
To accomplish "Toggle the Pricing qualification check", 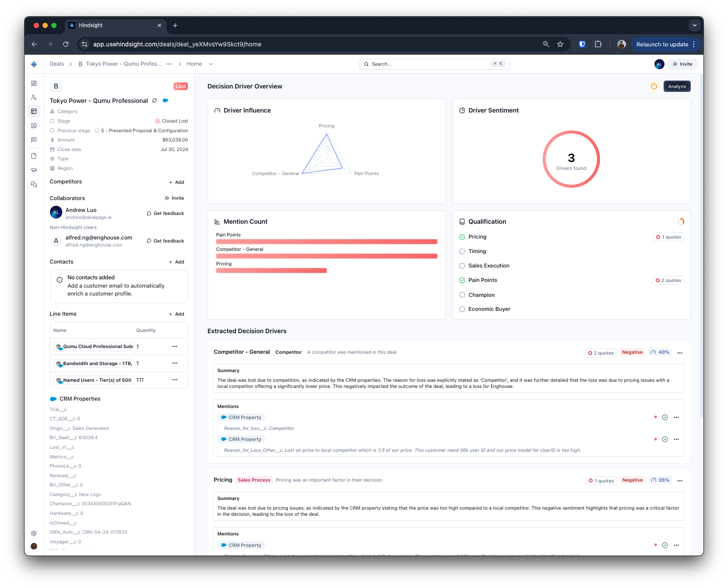I will 462,237.
